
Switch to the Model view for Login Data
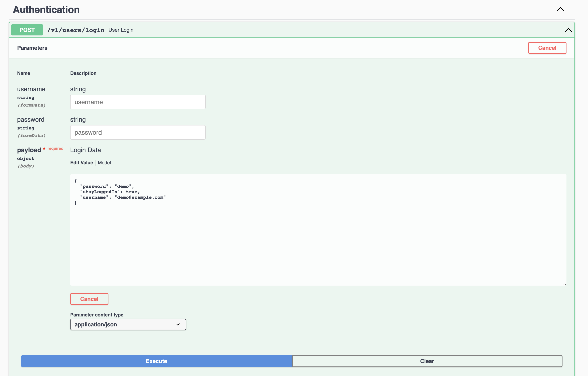pyautogui.click(x=104, y=163)
